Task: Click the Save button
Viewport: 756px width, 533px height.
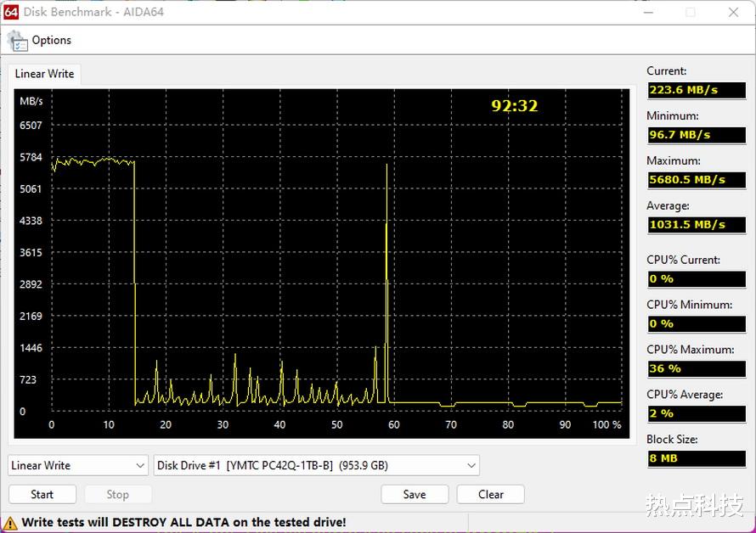Action: 415,495
